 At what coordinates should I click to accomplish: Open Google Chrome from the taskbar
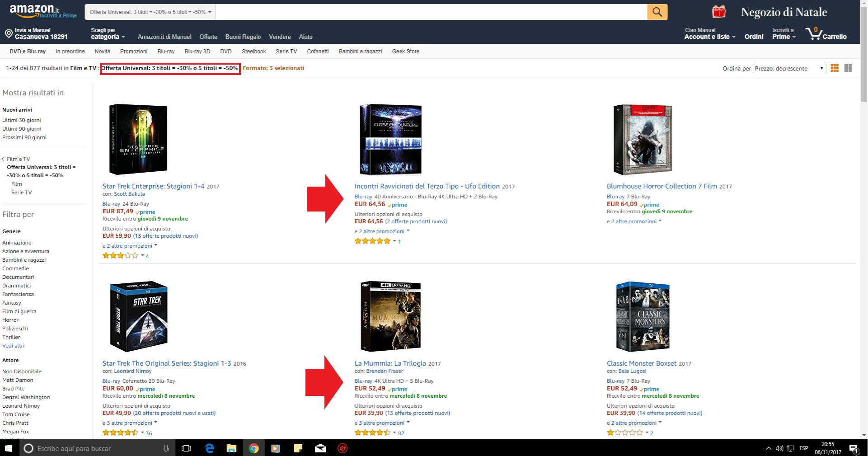(x=253, y=448)
